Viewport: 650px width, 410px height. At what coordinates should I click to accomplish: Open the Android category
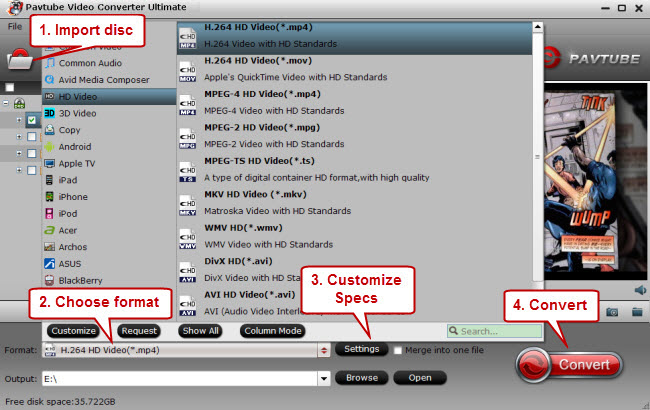click(x=109, y=147)
